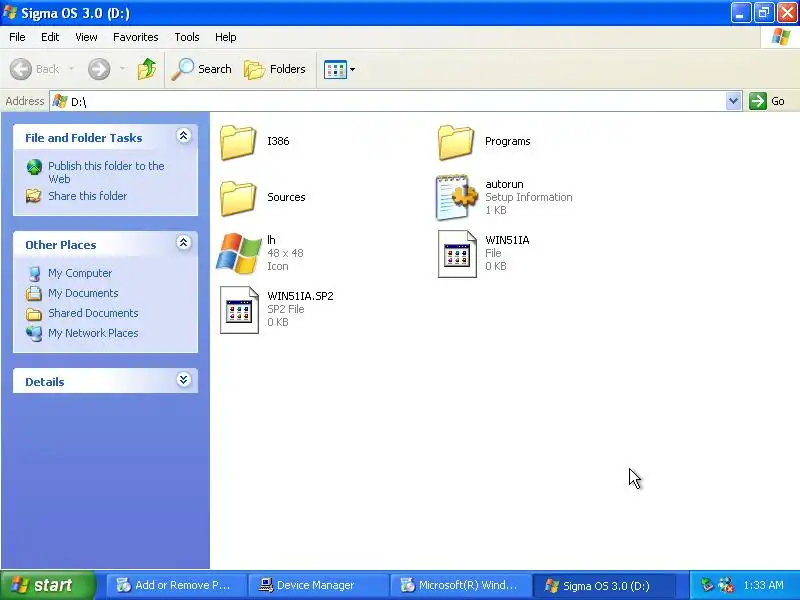Go to Shared Documents link
This screenshot has width=800, height=600.
tap(93, 313)
